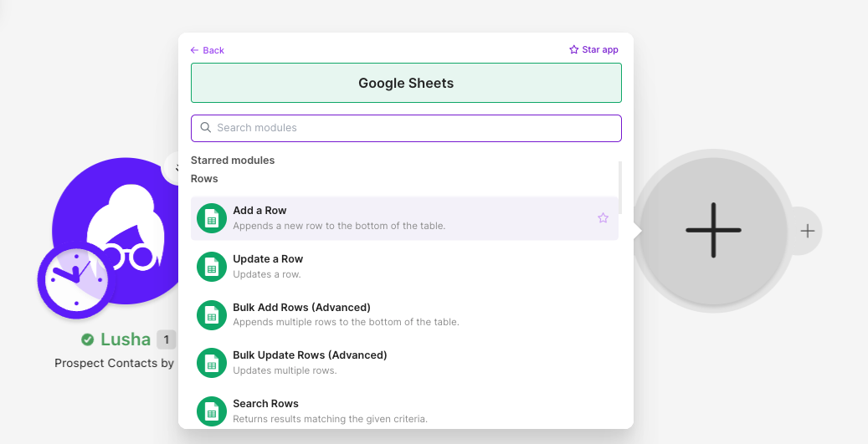868x444 pixels.
Task: Click the Lusha module name label
Action: (125, 339)
